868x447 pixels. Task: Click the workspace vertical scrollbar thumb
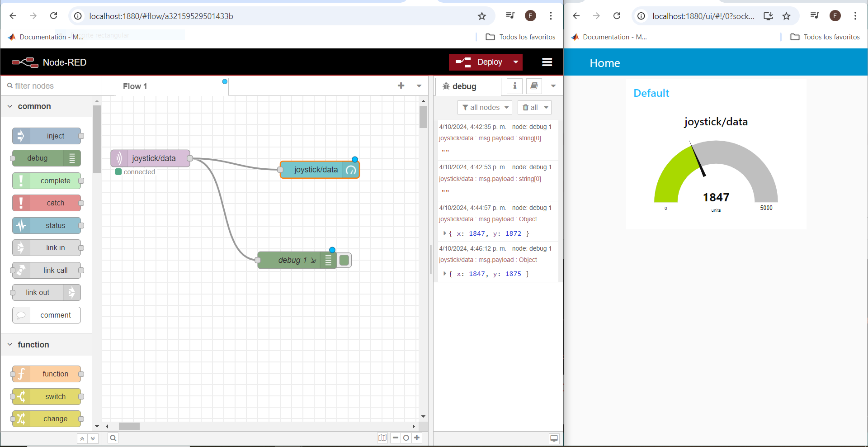point(423,117)
